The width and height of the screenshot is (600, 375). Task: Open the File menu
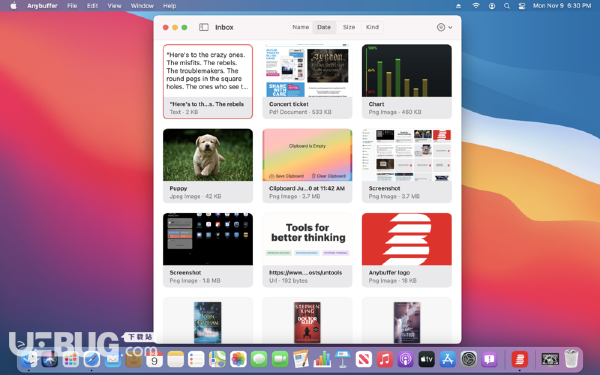click(x=72, y=6)
